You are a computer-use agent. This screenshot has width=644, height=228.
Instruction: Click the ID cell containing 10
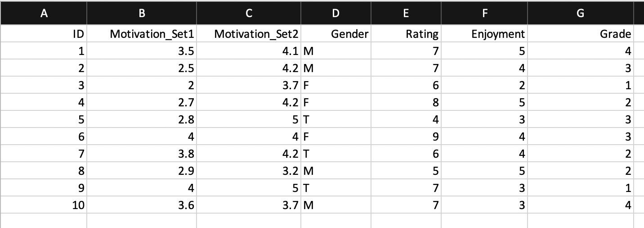click(44, 205)
